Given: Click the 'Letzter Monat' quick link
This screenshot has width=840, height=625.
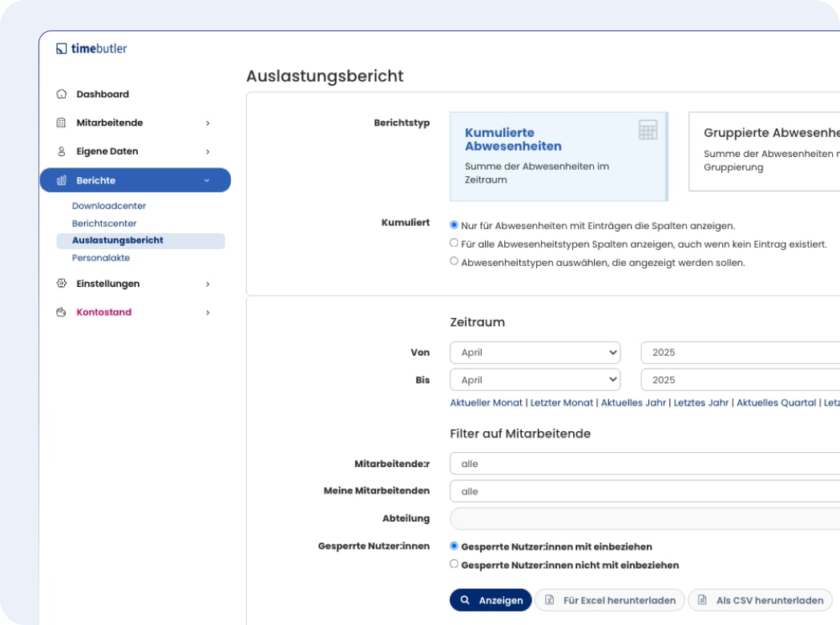Looking at the screenshot, I should tap(562, 403).
